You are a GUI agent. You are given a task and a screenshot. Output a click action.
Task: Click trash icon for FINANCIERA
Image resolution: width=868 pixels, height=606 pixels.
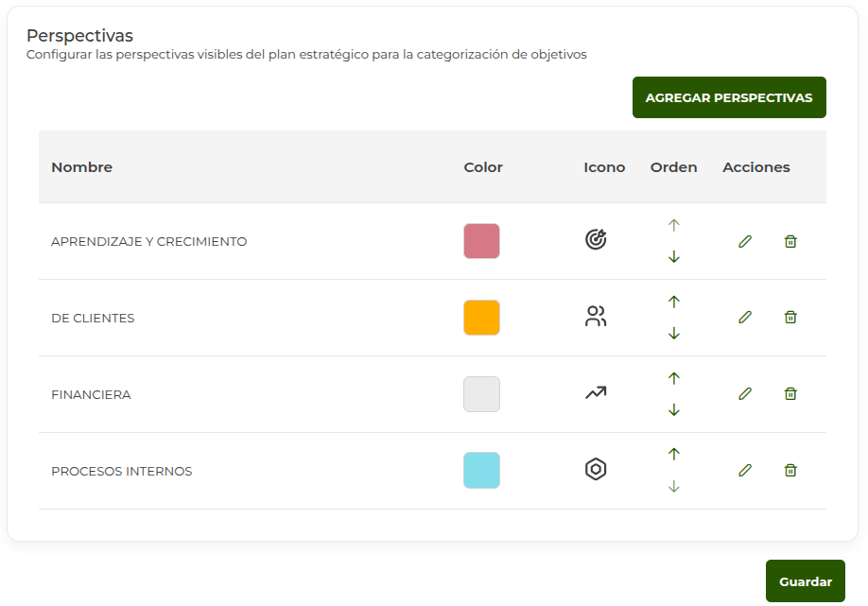pos(790,394)
